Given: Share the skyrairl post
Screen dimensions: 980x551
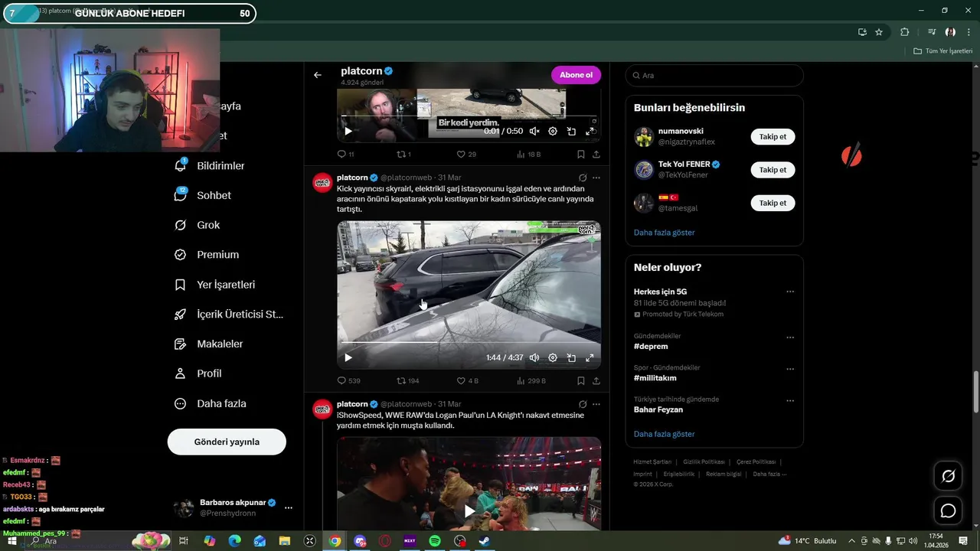Looking at the screenshot, I should coord(596,380).
